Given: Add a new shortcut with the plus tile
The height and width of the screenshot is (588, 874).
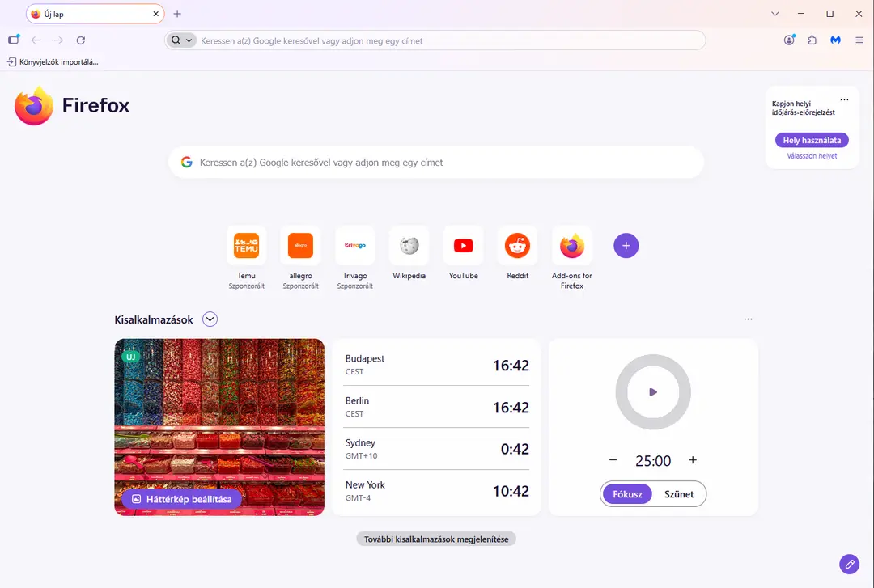Looking at the screenshot, I should [x=626, y=246].
